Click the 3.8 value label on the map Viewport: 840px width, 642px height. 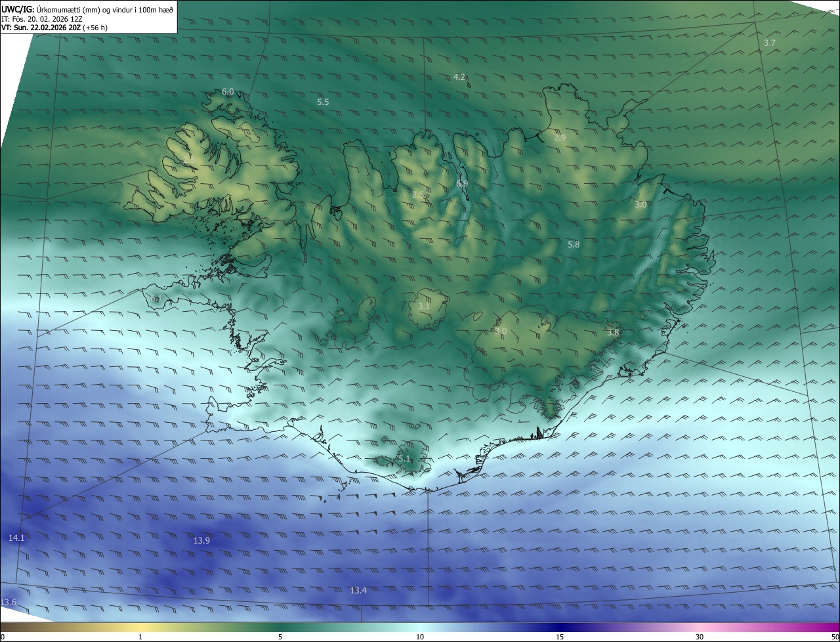613,333
